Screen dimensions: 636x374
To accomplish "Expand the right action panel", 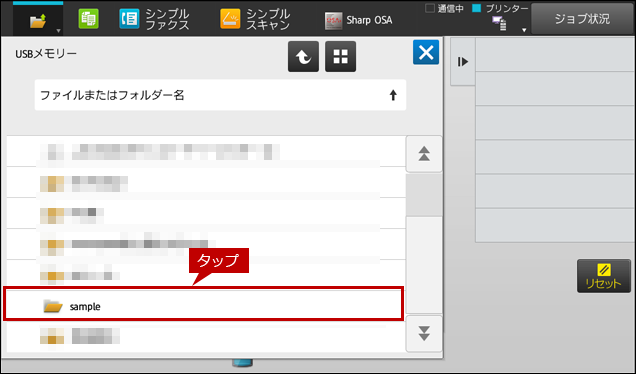I will [463, 62].
